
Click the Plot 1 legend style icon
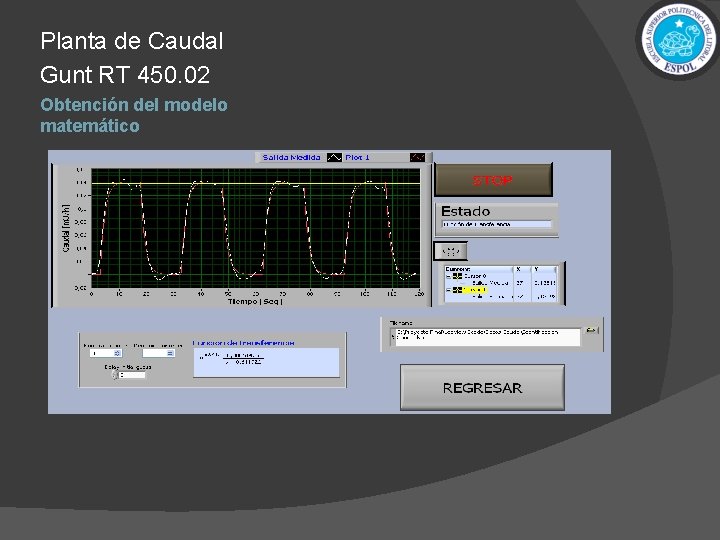click(417, 158)
